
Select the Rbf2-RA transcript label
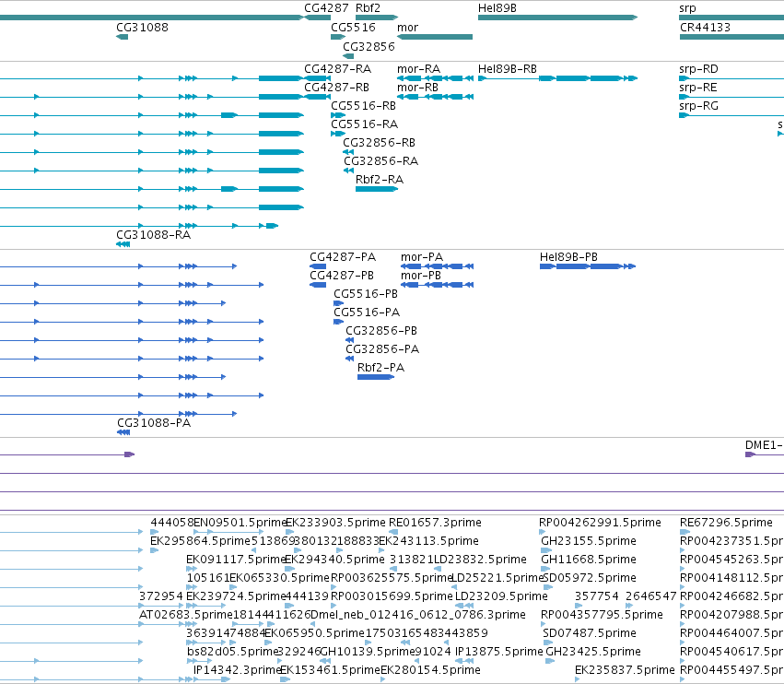pyautogui.click(x=380, y=180)
